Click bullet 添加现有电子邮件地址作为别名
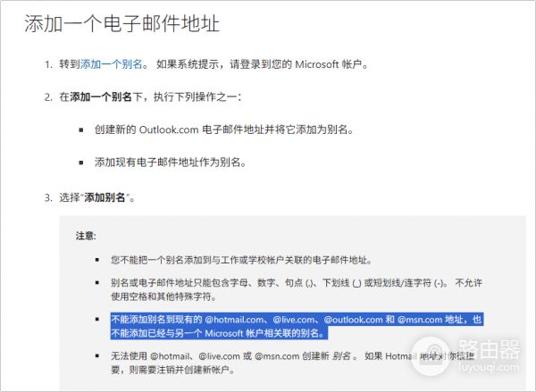Viewport: 536px width, 392px height. (171, 162)
